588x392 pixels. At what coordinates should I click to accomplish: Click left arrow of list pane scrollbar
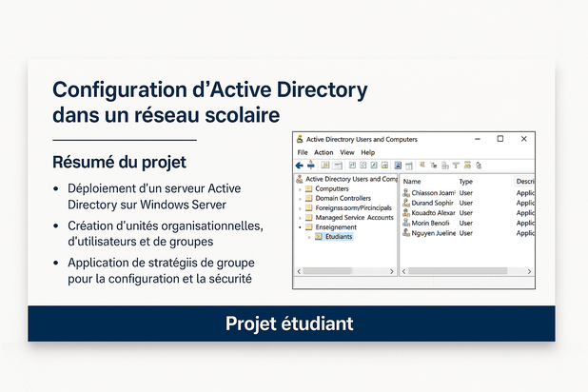click(403, 271)
